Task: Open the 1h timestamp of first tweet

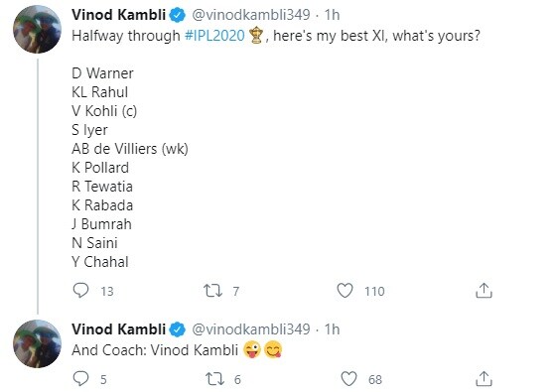Action: point(332,15)
